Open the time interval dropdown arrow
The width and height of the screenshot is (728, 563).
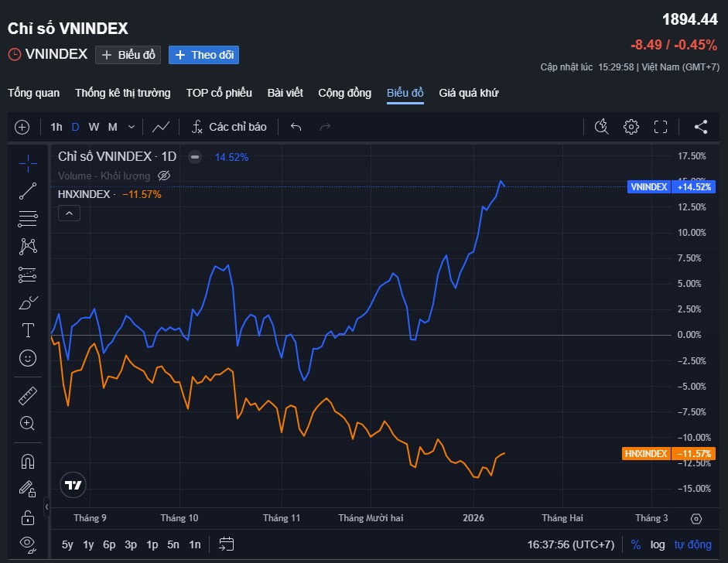pos(131,127)
